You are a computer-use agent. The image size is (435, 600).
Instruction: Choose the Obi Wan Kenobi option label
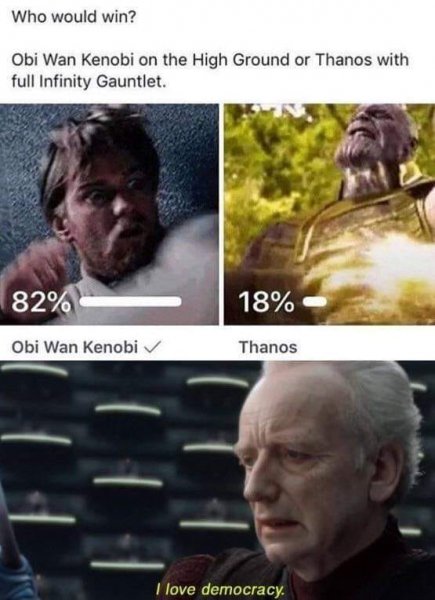pos(75,347)
